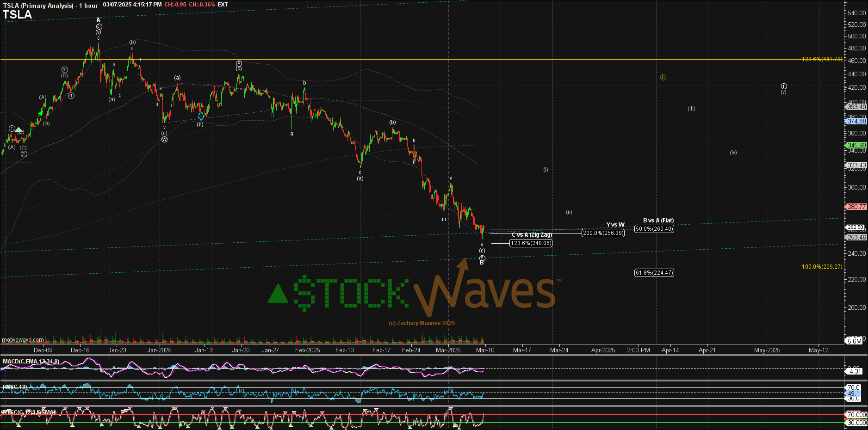Click the CH:-0.36% percent change value

pos(202,5)
